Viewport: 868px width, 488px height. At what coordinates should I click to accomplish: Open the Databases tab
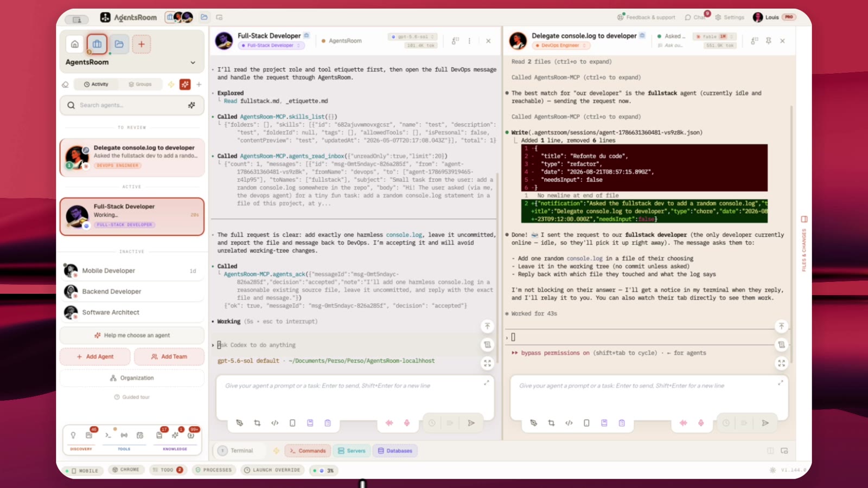[x=395, y=451]
